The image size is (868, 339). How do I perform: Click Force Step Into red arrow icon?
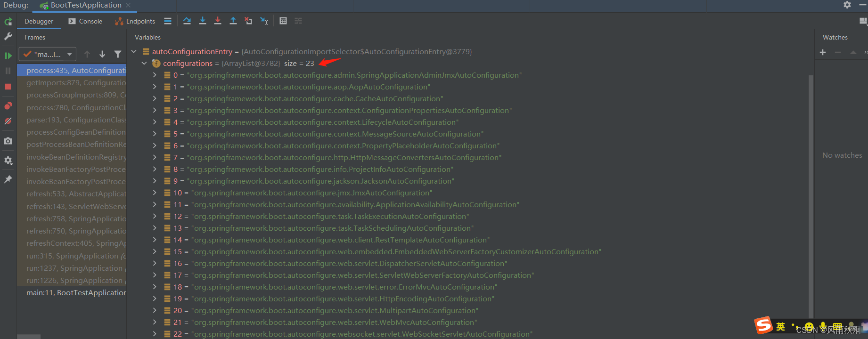point(218,21)
